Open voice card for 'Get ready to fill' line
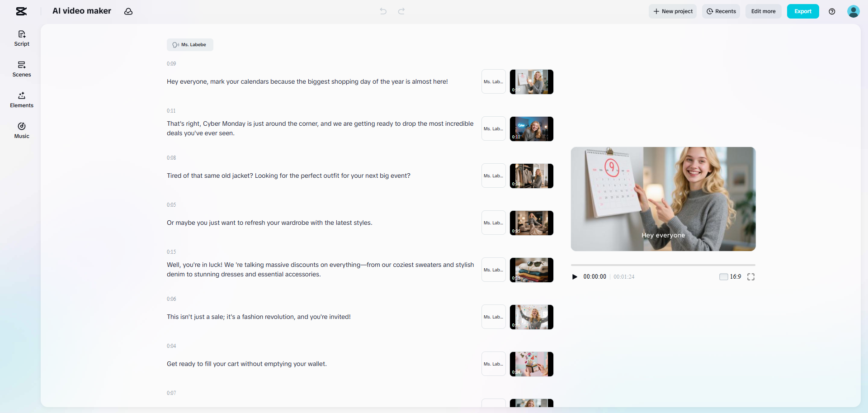Screen dimensions: 868x413 click(x=494, y=364)
